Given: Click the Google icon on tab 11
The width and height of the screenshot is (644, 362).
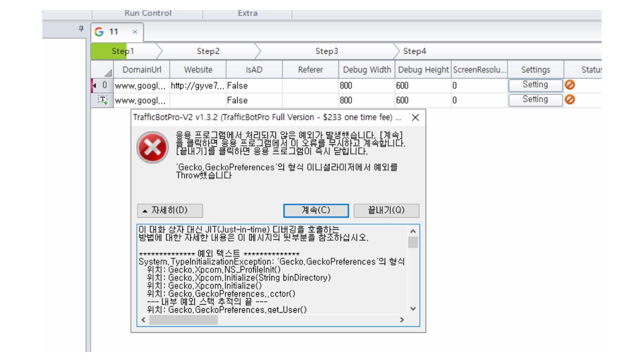Looking at the screenshot, I should (x=99, y=32).
